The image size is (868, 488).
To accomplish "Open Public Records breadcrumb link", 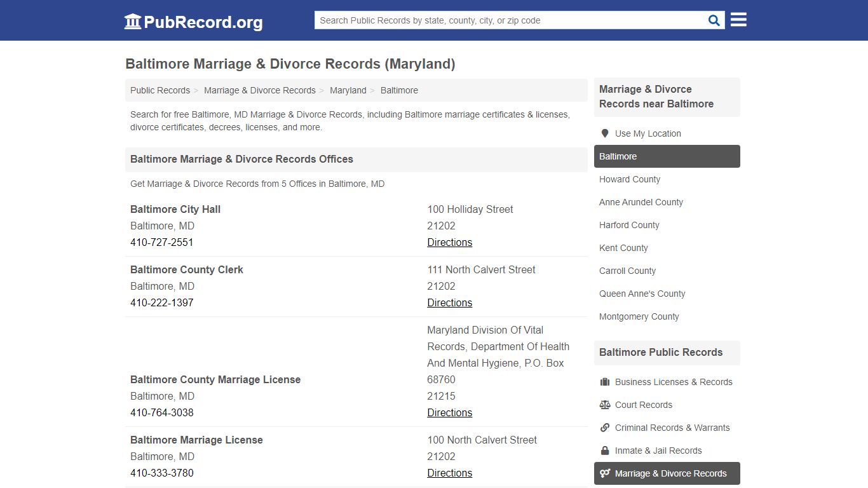I will pyautogui.click(x=160, y=90).
